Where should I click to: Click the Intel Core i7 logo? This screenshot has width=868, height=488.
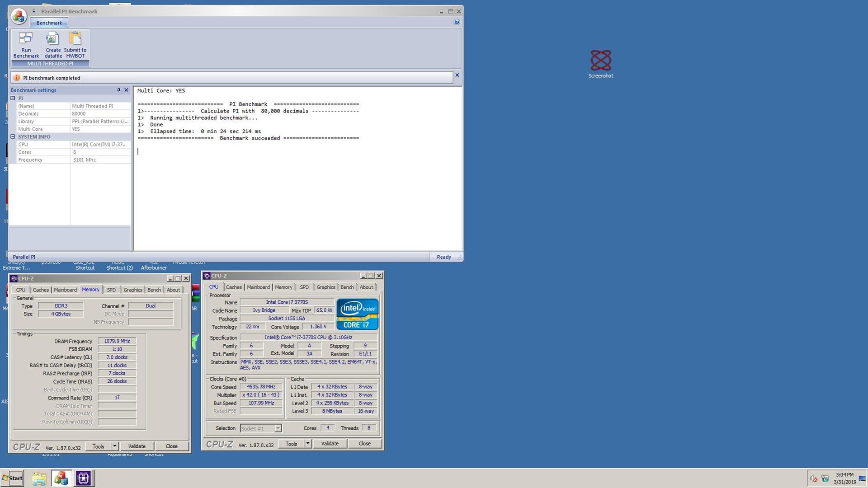(357, 314)
